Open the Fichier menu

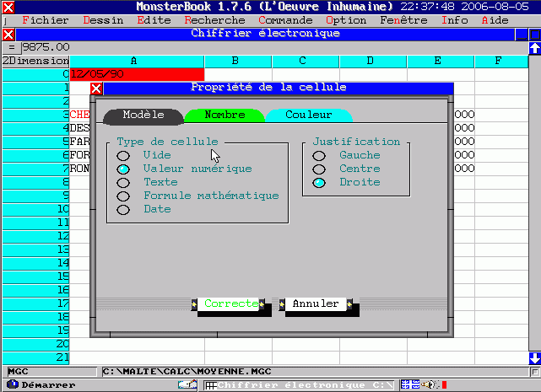point(46,20)
